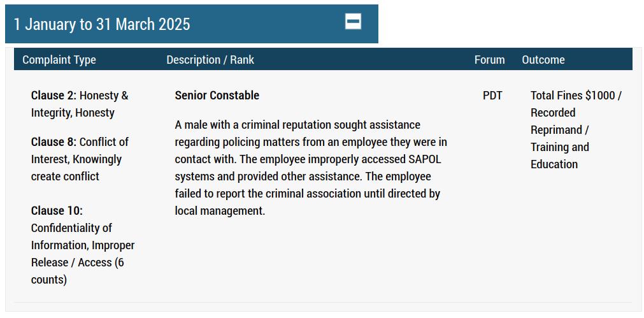Click the 'Integrity, Honesty' complaint text

point(73,113)
